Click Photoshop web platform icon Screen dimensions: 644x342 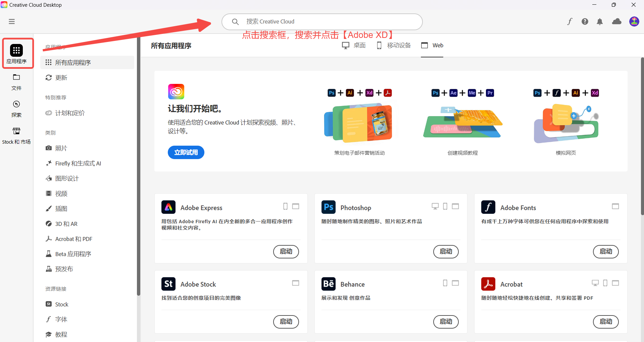tap(455, 206)
